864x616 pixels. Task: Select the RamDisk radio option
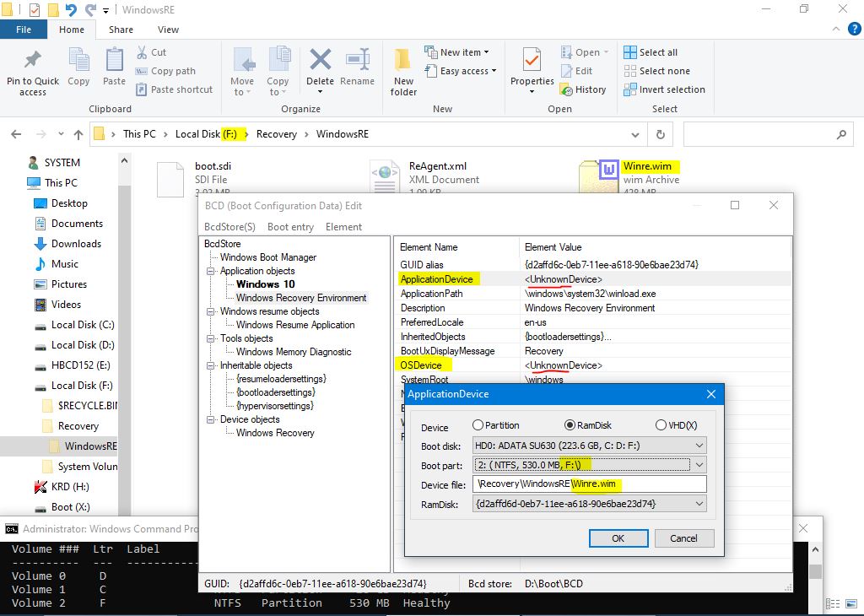[x=570, y=425]
